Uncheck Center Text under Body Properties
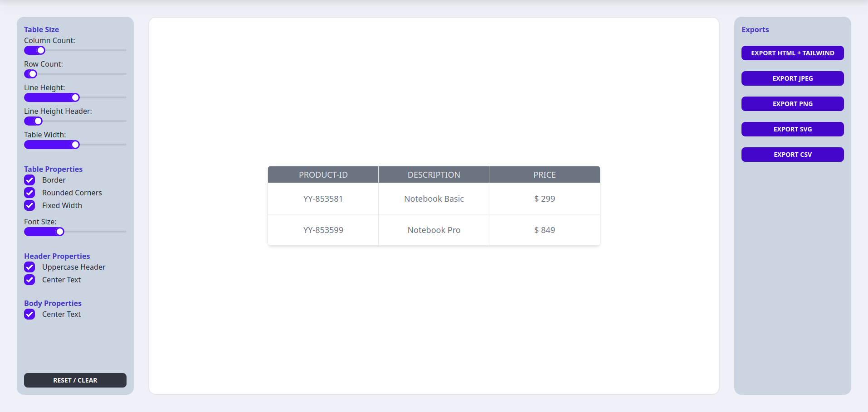 point(30,314)
